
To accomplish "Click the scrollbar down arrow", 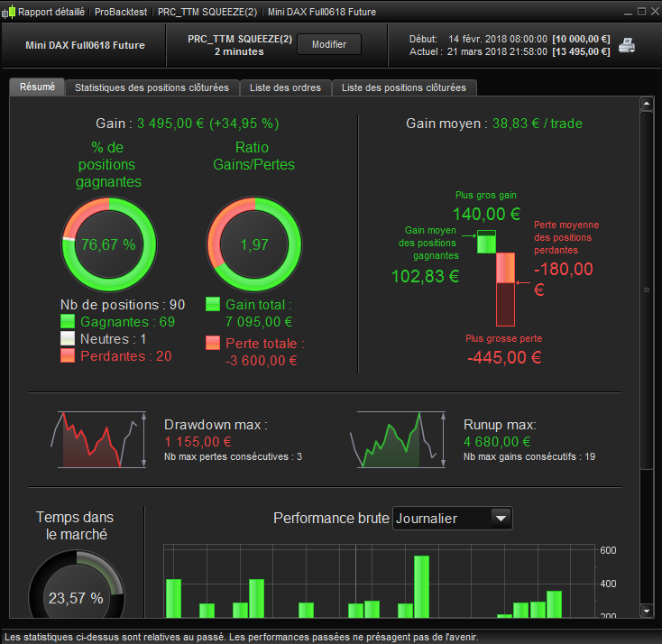I will (x=647, y=611).
